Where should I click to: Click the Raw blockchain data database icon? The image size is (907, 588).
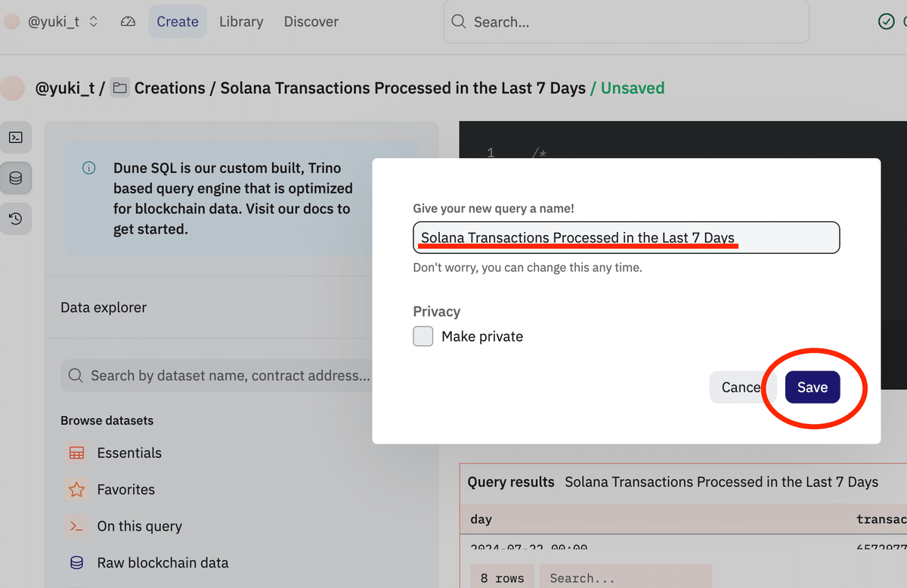click(76, 563)
